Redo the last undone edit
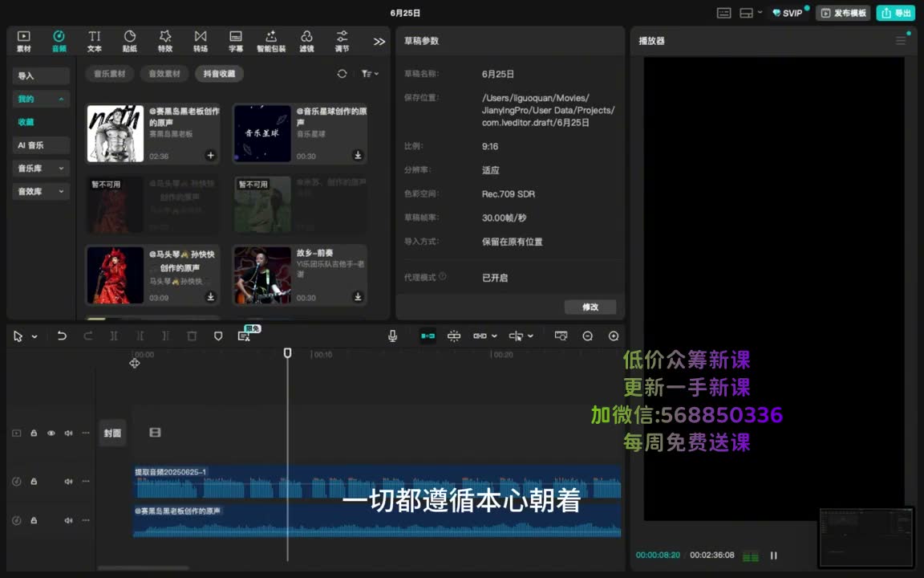924x578 pixels. (x=87, y=336)
